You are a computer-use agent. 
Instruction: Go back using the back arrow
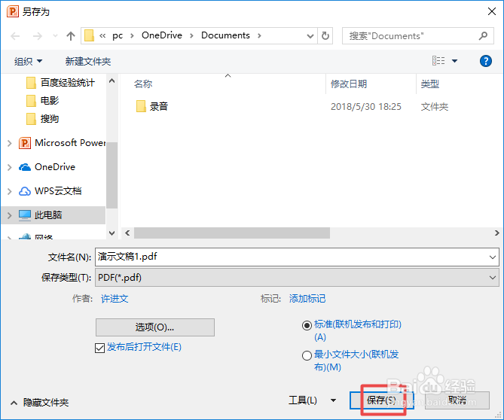(x=15, y=36)
